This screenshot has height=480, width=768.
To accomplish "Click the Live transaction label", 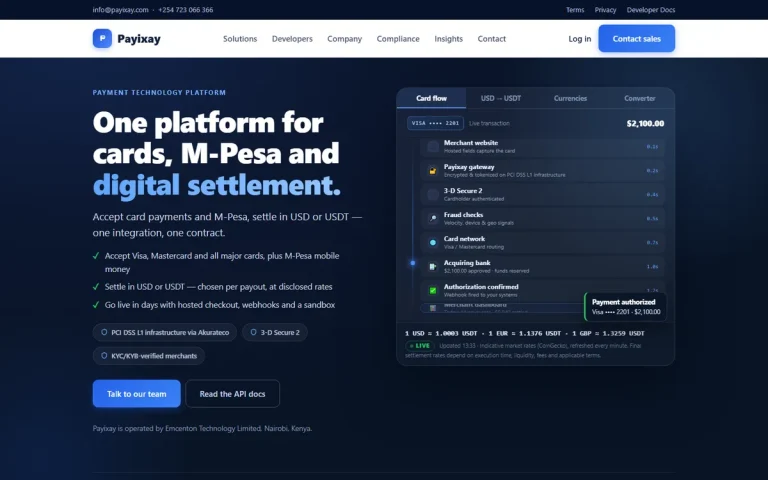I will click(x=489, y=123).
